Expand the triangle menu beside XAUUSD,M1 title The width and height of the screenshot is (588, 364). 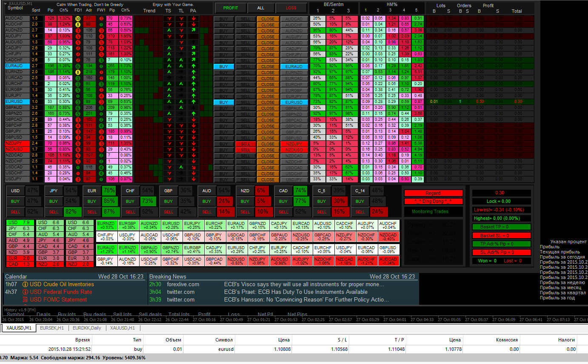[5, 4]
